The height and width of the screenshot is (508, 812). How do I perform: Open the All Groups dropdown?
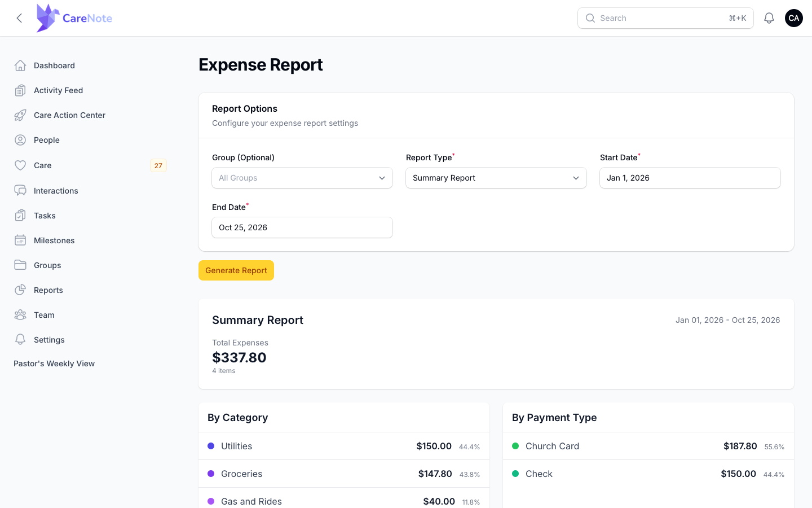302,178
